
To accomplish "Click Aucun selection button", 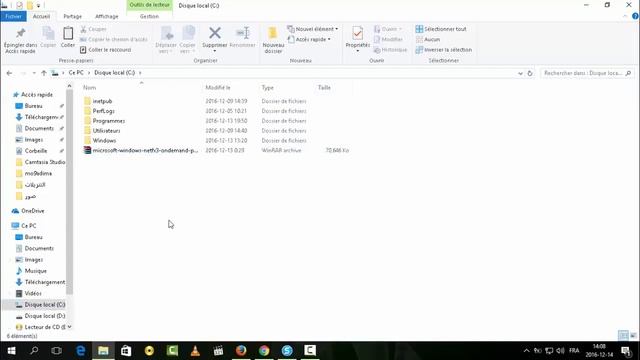I will point(428,39).
